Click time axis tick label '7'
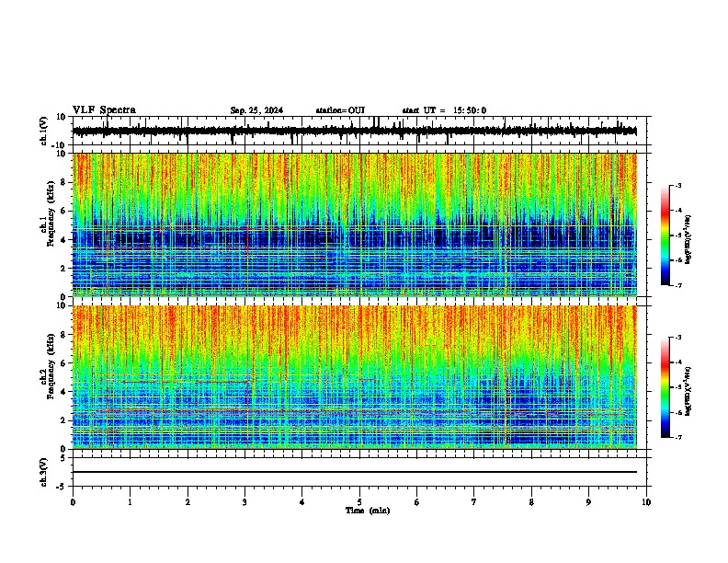Image resolution: width=728 pixels, height=563 pixels. [474, 502]
